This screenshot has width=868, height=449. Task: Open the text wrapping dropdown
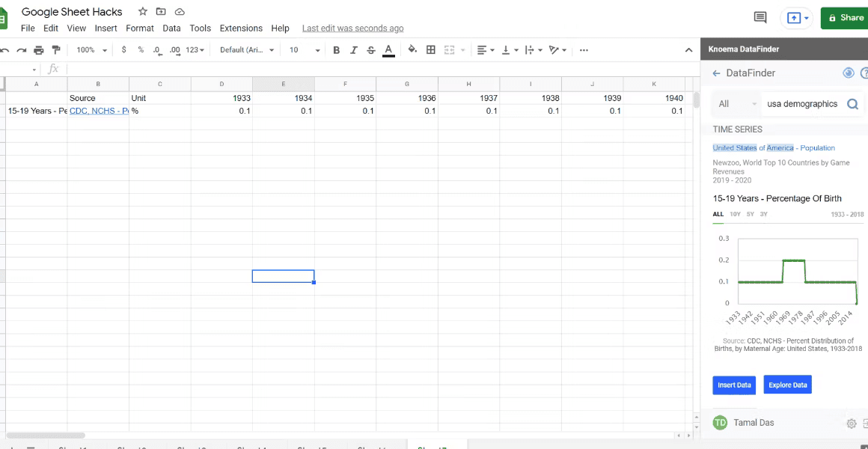533,50
